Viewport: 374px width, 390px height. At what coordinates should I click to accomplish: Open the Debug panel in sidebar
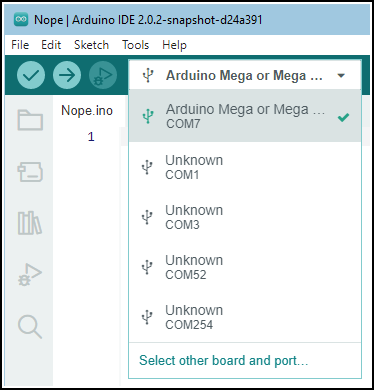(x=30, y=275)
